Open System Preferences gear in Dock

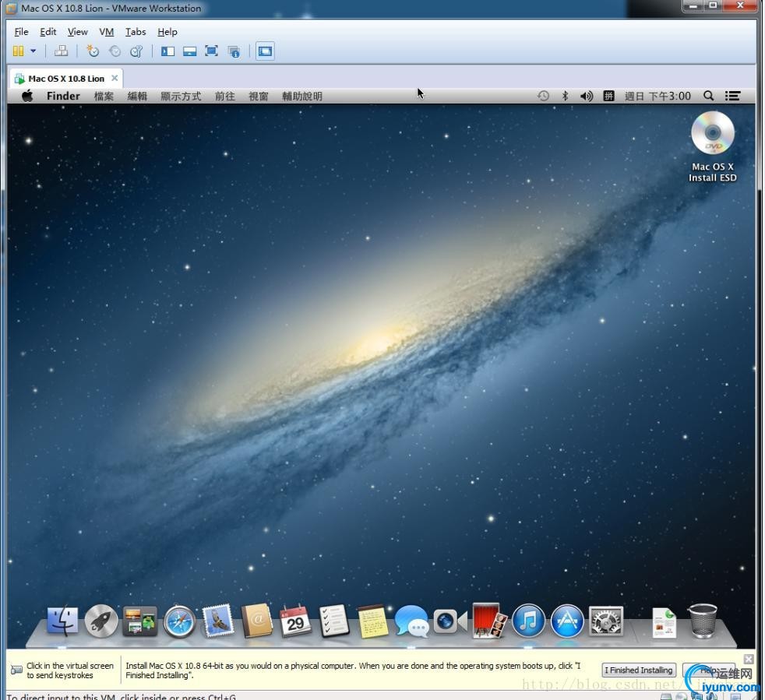pyautogui.click(x=606, y=621)
